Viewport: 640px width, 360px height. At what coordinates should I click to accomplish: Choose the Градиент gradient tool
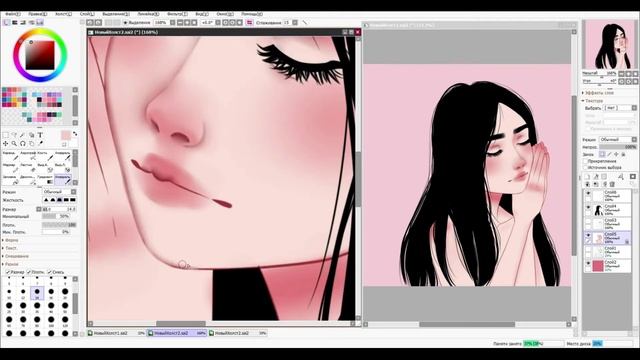click(x=44, y=180)
